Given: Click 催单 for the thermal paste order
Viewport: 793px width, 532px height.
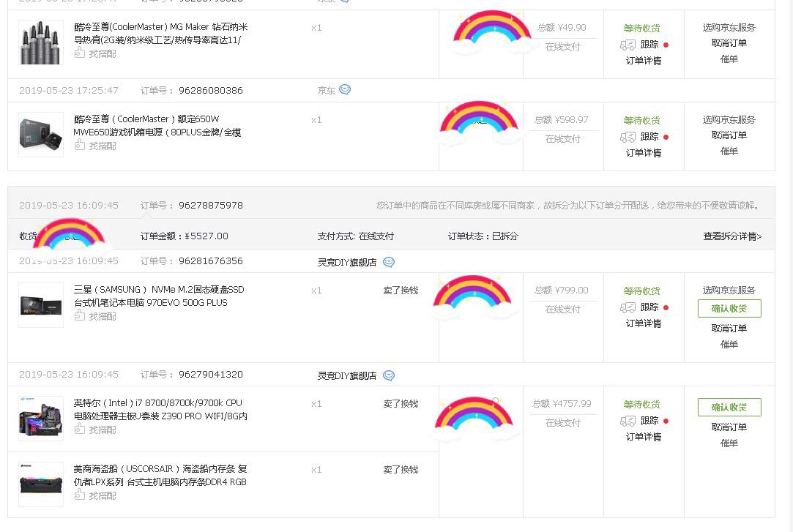Looking at the screenshot, I should [x=729, y=59].
